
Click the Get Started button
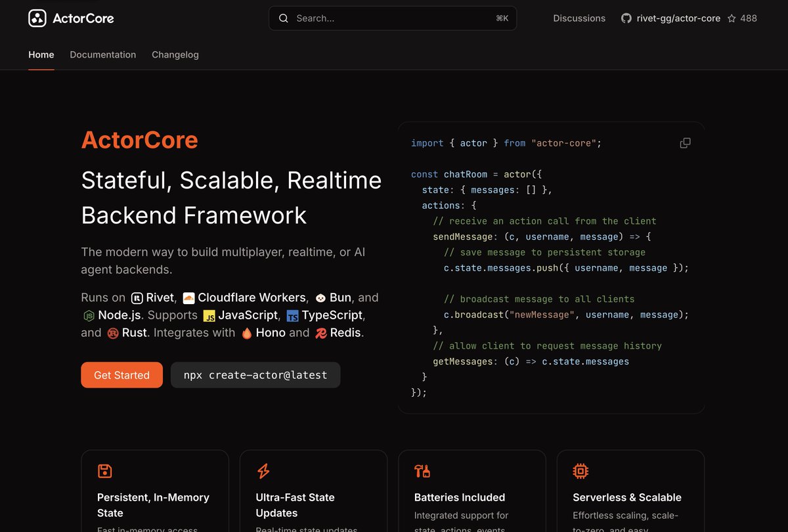tap(122, 375)
